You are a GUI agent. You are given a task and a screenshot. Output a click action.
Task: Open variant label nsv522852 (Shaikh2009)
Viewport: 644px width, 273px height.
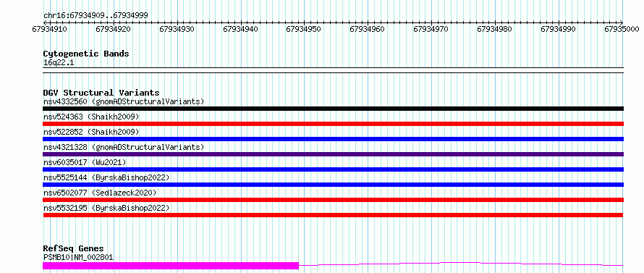[91, 132]
